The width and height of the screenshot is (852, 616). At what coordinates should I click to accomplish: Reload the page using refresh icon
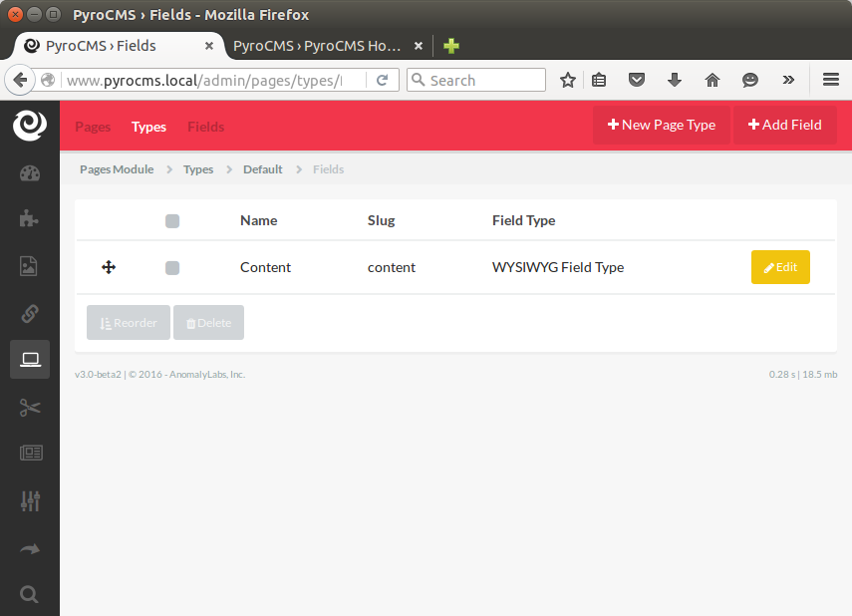[x=382, y=81]
